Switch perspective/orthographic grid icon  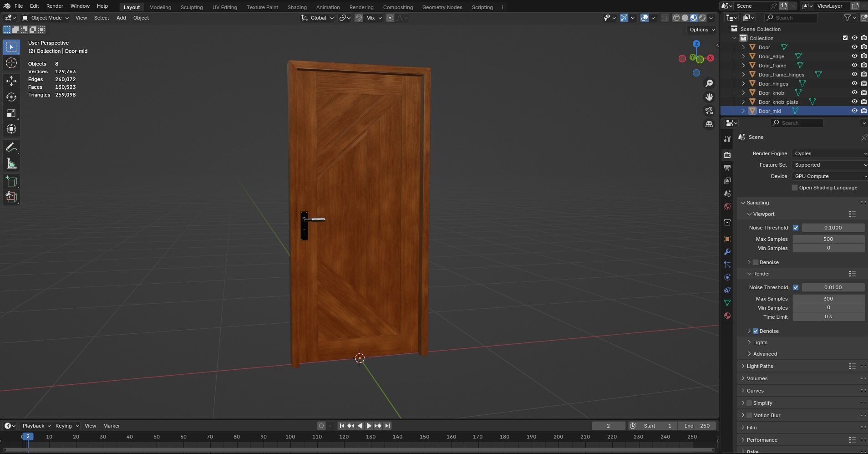(x=709, y=124)
